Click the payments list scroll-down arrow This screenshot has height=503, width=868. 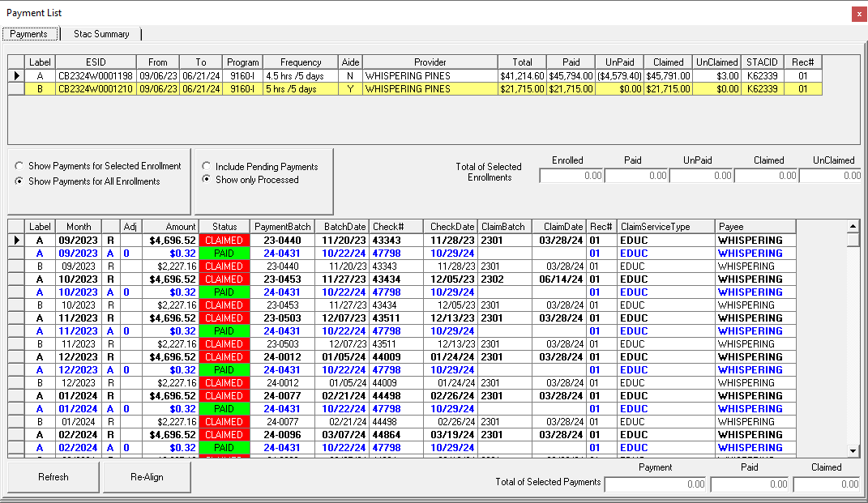pos(853,451)
